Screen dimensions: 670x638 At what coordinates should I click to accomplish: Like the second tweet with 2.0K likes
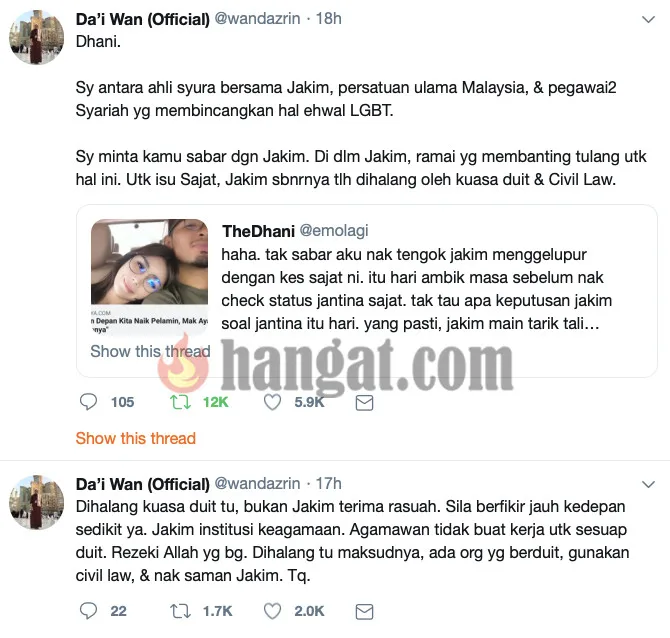(272, 611)
